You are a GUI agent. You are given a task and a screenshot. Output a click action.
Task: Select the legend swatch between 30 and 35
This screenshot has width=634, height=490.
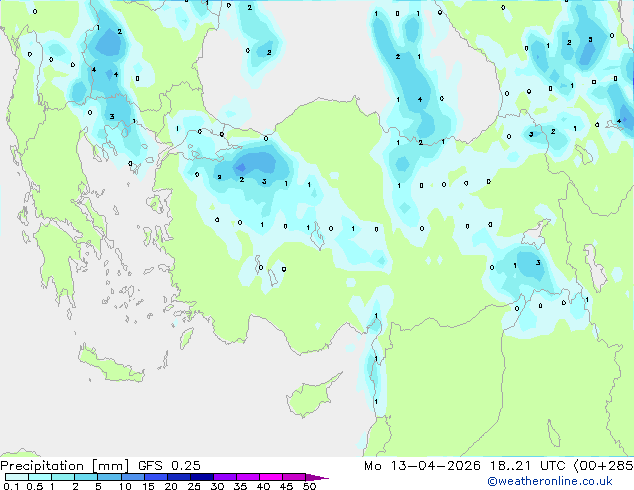(x=224, y=477)
